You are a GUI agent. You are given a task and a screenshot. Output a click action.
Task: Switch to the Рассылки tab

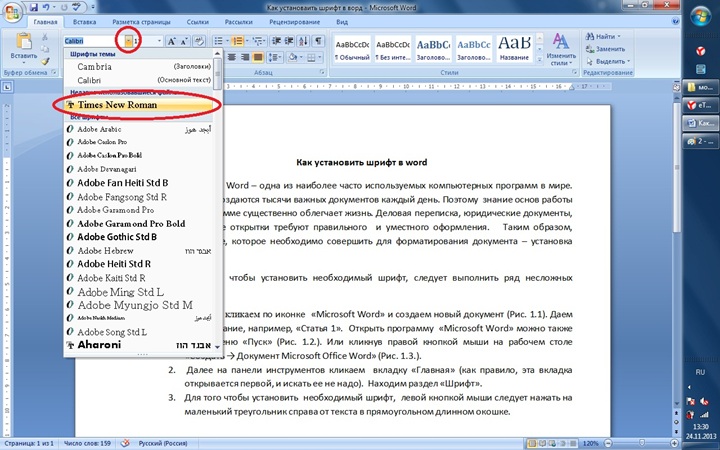click(239, 22)
